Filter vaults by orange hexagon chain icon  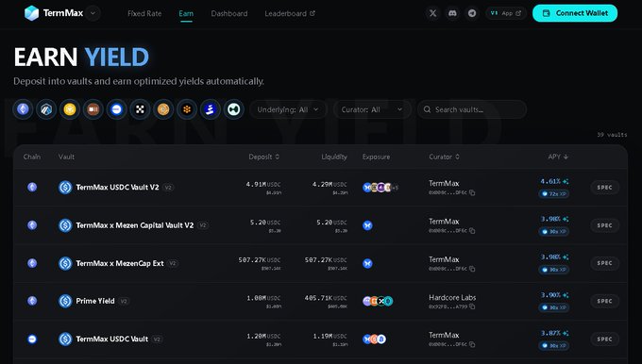(x=187, y=109)
